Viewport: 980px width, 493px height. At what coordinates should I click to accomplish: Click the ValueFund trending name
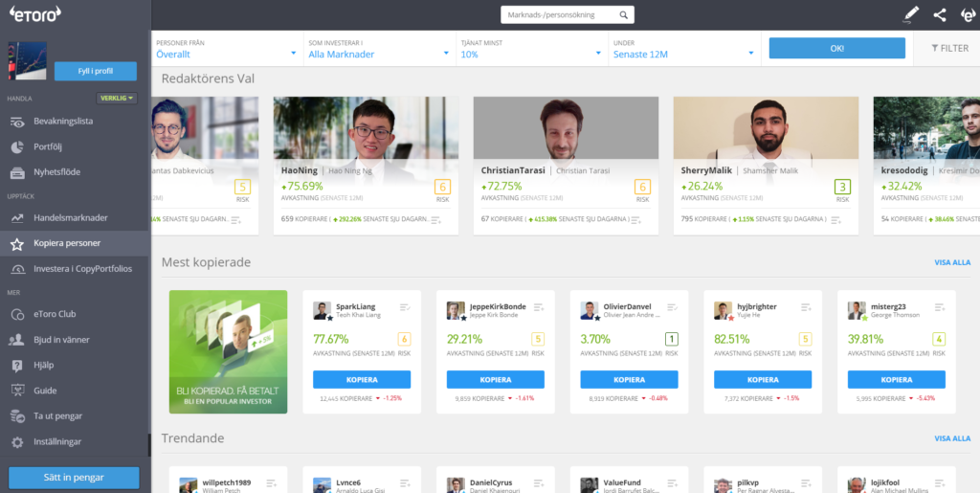click(x=622, y=482)
